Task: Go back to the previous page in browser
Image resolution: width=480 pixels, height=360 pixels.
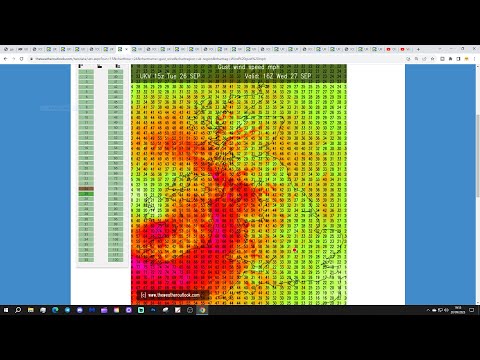Action: 6,59
